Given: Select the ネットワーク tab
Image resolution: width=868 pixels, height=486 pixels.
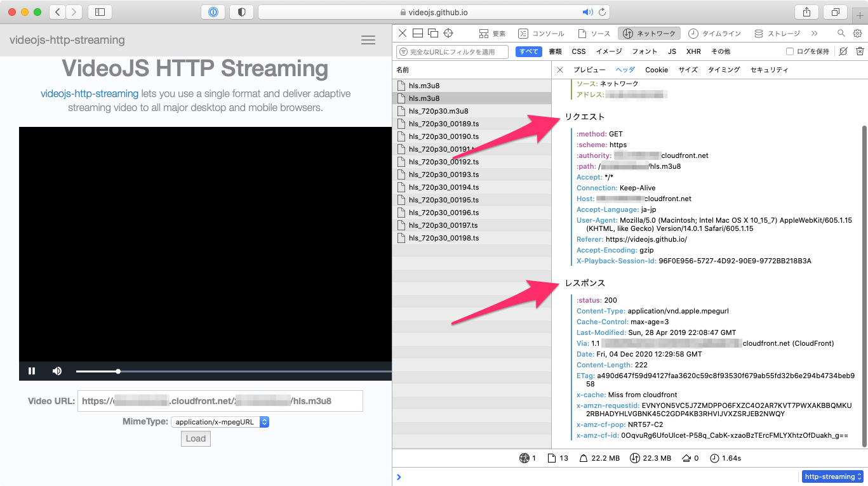Looking at the screenshot, I should [650, 34].
